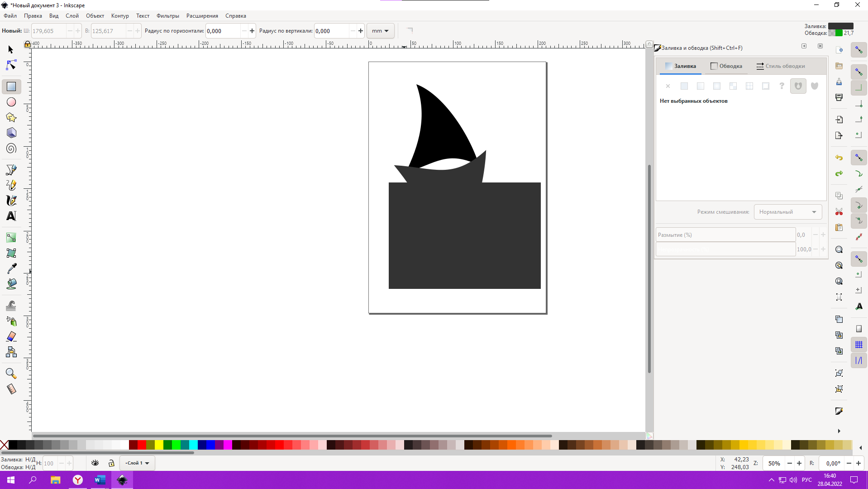Pick the red palette swatch

142,445
